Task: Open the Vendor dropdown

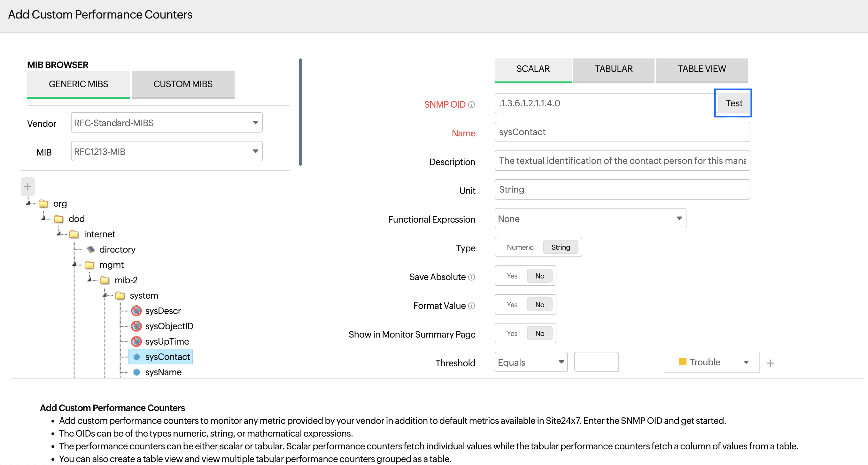Action: [167, 123]
